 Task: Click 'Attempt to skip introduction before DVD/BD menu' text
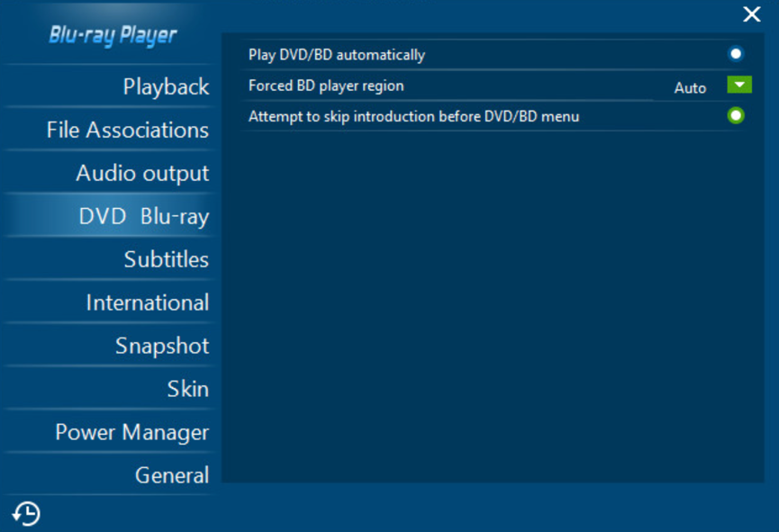pyautogui.click(x=414, y=116)
